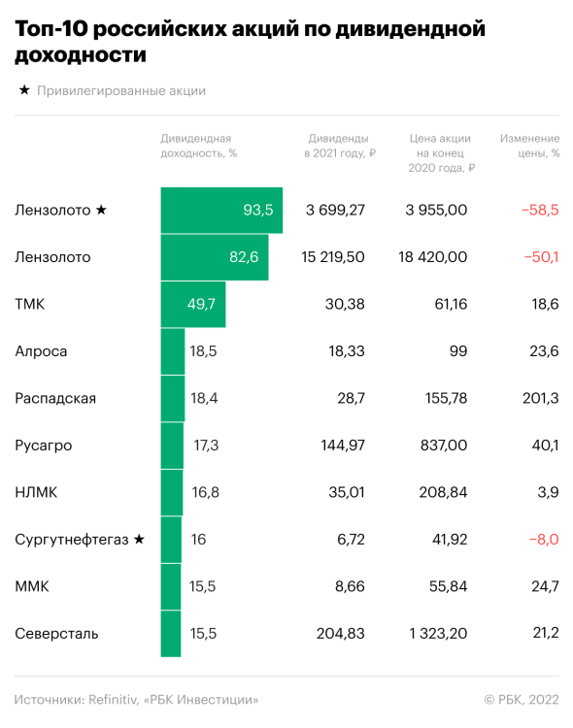This screenshot has height=728, width=573.
Task: Select the green bar showing 82,6
Action: coord(215,257)
